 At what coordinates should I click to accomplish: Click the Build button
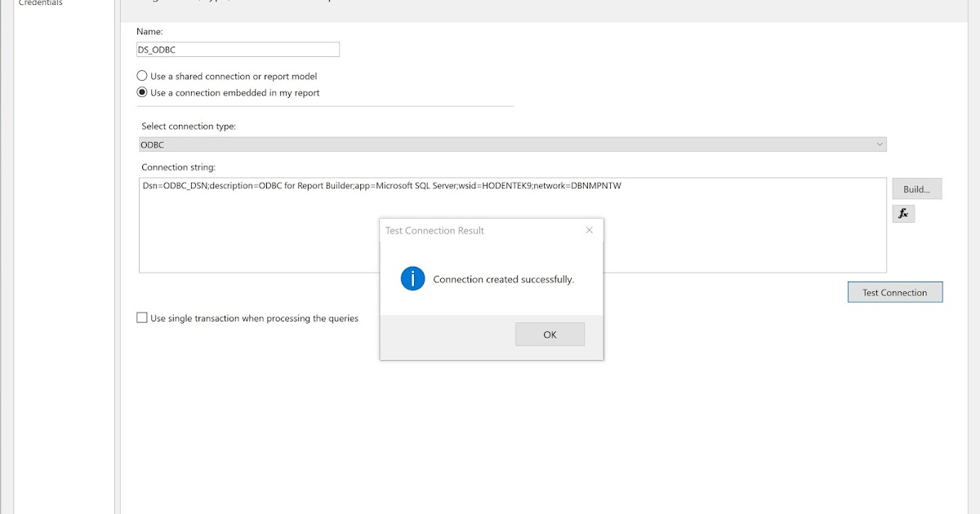tap(915, 188)
